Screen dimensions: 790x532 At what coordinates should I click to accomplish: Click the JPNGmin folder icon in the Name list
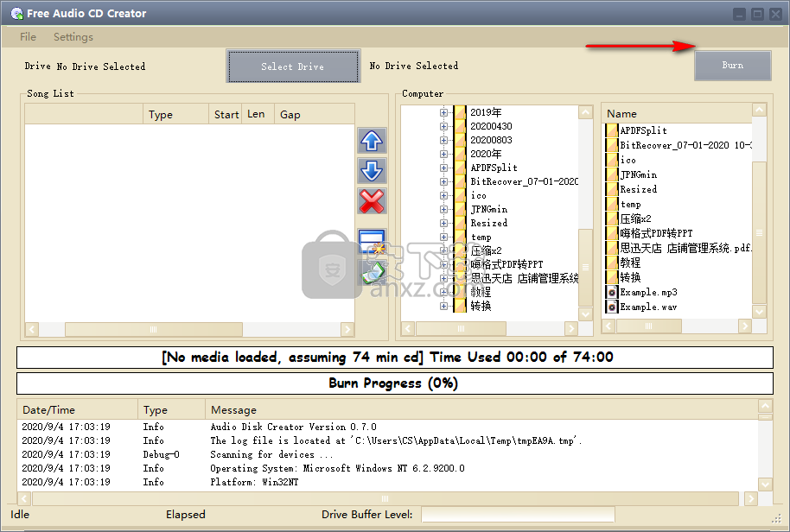(x=612, y=174)
